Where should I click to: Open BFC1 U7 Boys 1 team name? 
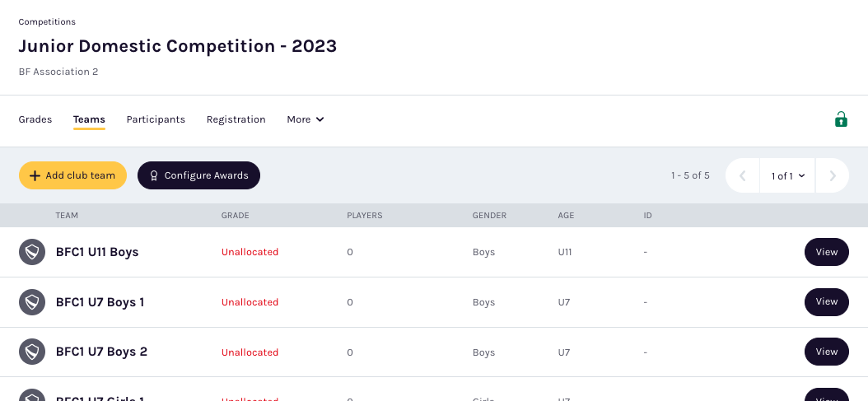(100, 302)
